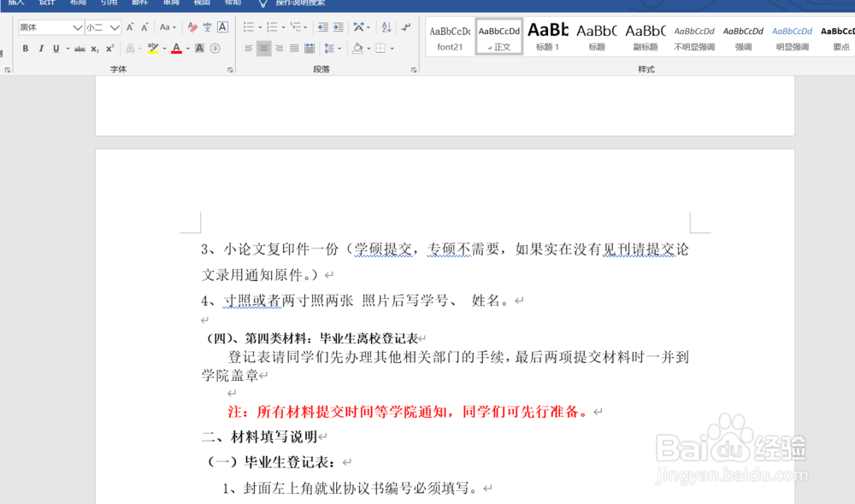This screenshot has height=504, width=855.
Task: Toggle center alignment for the paragraph
Action: (264, 48)
